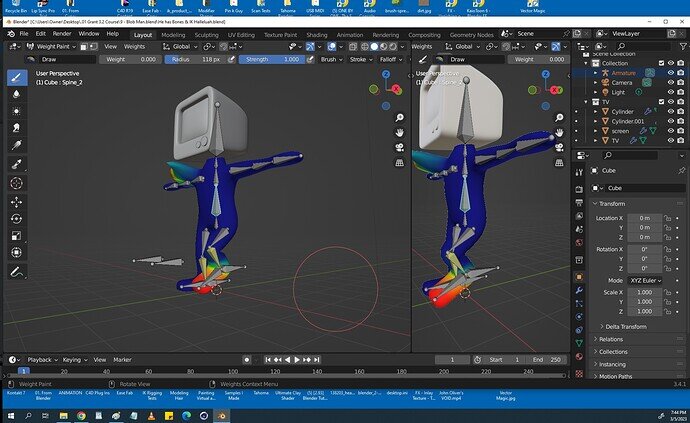Click the Weight slider in left viewport header
This screenshot has height=423, width=690.
tap(130, 59)
